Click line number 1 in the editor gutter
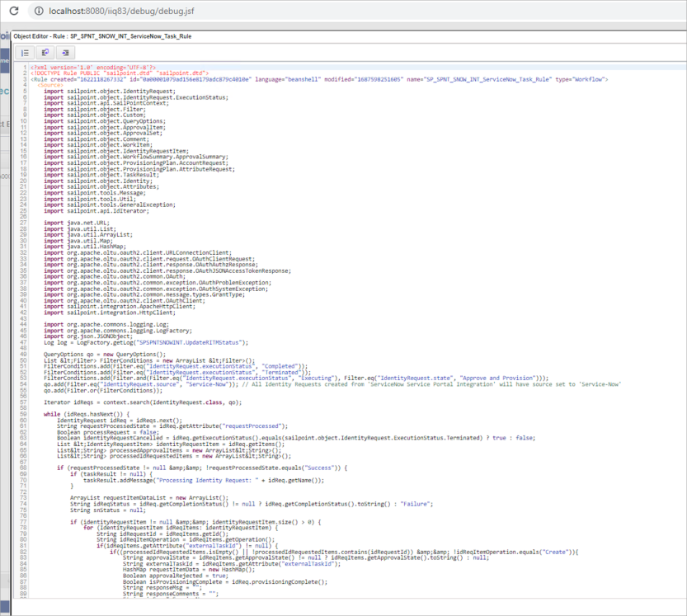This screenshot has height=616, width=687. [x=25, y=68]
